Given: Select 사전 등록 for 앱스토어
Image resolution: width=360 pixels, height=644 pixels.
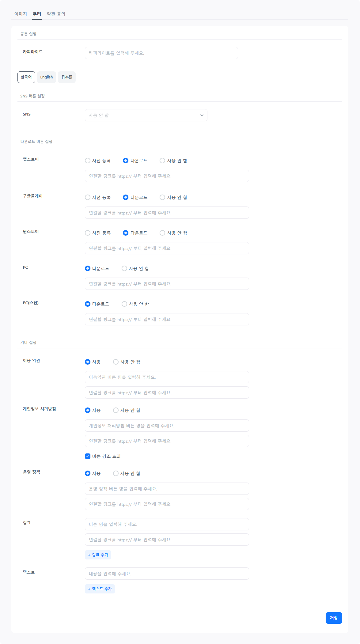Looking at the screenshot, I should point(88,161).
